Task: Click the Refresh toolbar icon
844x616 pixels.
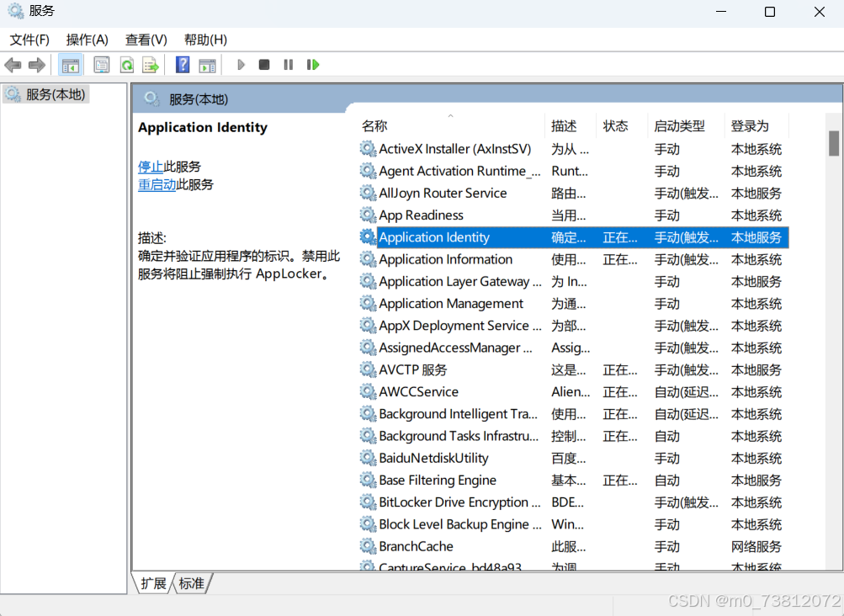Action: (x=126, y=65)
